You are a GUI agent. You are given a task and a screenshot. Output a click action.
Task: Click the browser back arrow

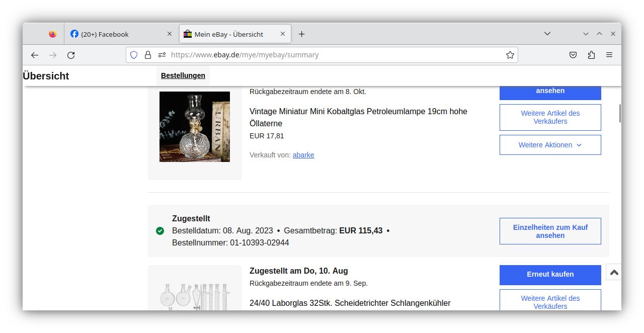tap(34, 55)
